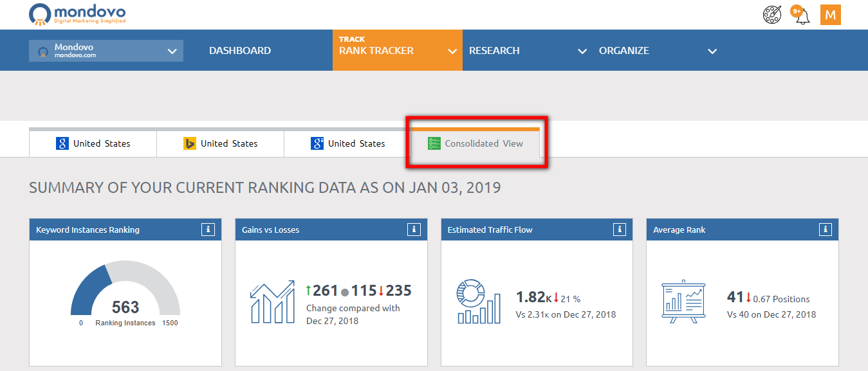
Task: Click the Consolidated View green list icon
Action: (434, 143)
